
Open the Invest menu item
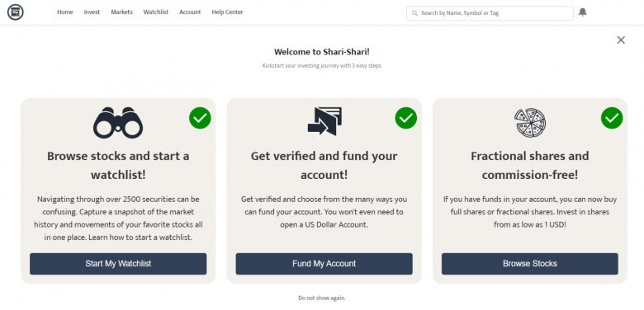click(92, 12)
